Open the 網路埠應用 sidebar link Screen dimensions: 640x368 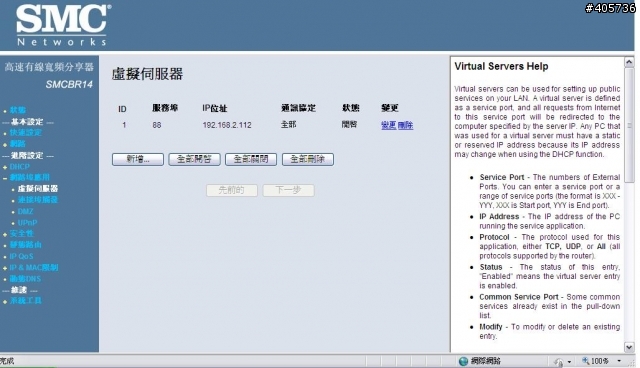[30, 177]
